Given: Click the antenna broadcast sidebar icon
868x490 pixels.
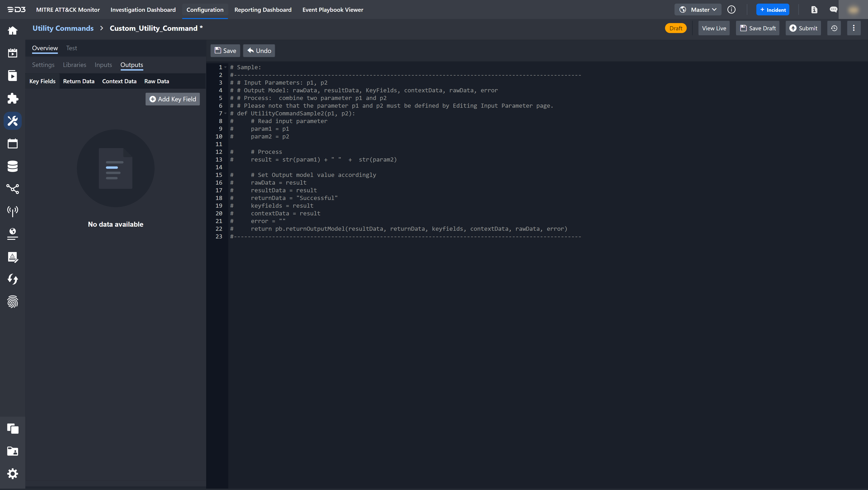Looking at the screenshot, I should (x=12, y=211).
